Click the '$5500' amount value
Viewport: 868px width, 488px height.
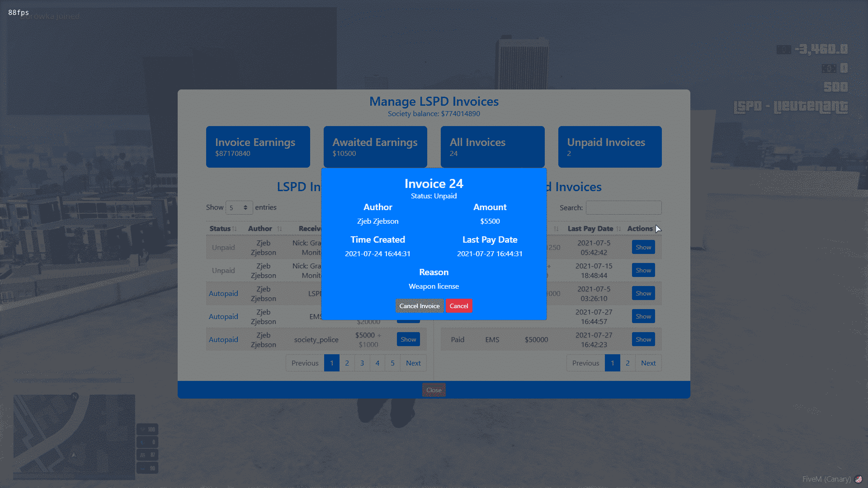(x=490, y=221)
